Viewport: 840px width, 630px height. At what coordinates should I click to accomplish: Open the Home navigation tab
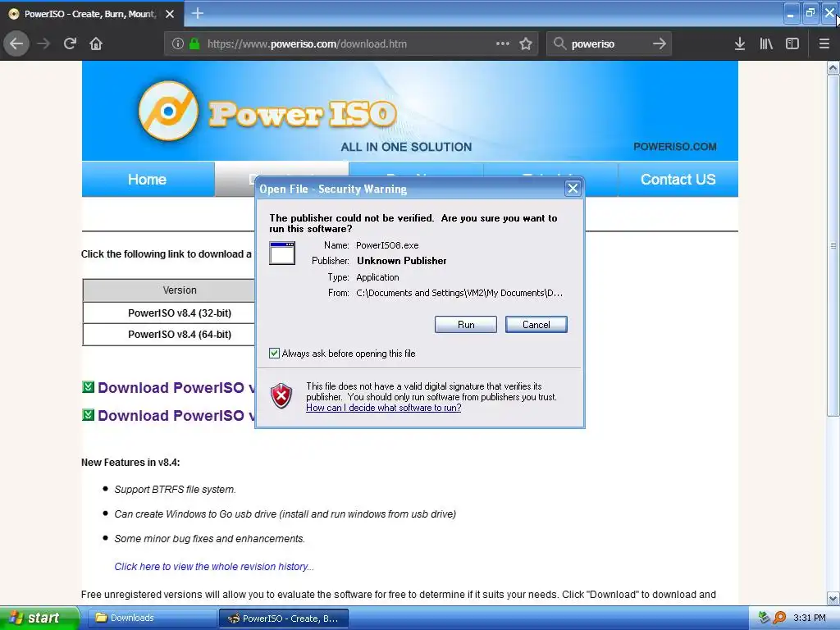[x=148, y=180]
